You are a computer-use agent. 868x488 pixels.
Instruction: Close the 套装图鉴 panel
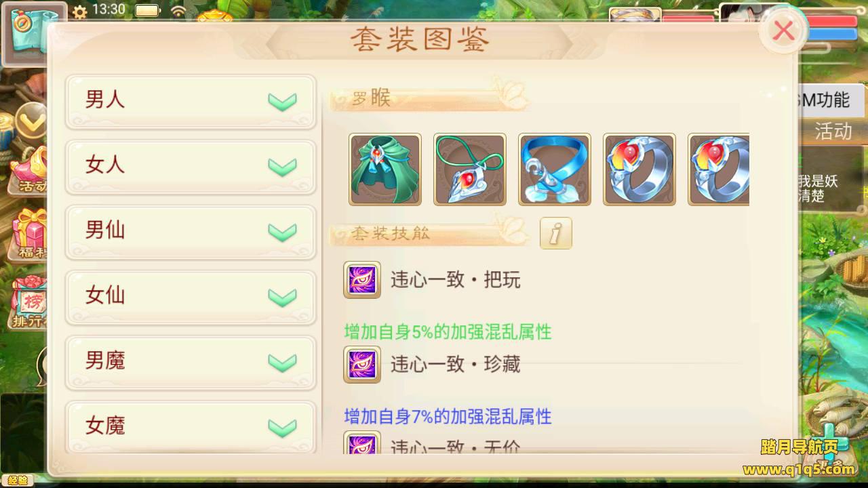784,30
